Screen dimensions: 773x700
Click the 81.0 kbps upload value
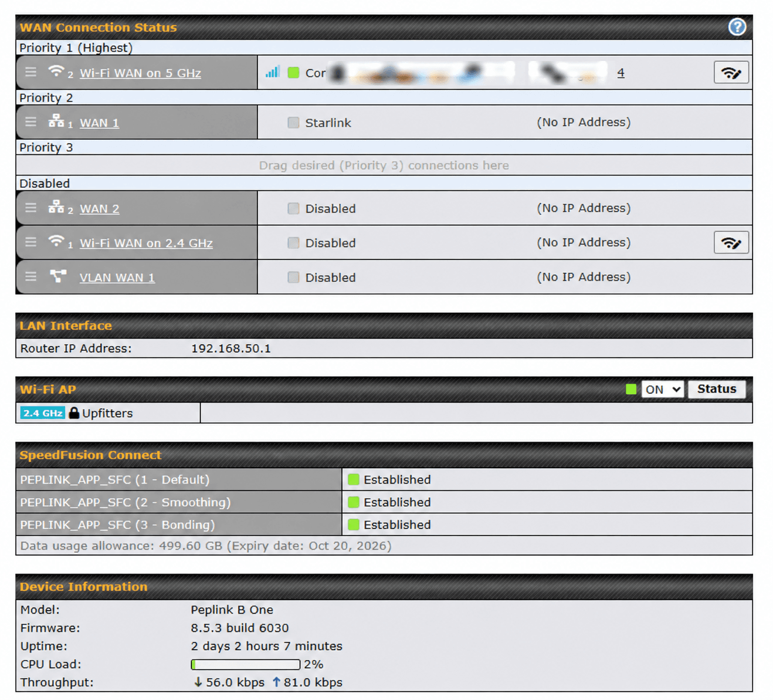coord(313,682)
